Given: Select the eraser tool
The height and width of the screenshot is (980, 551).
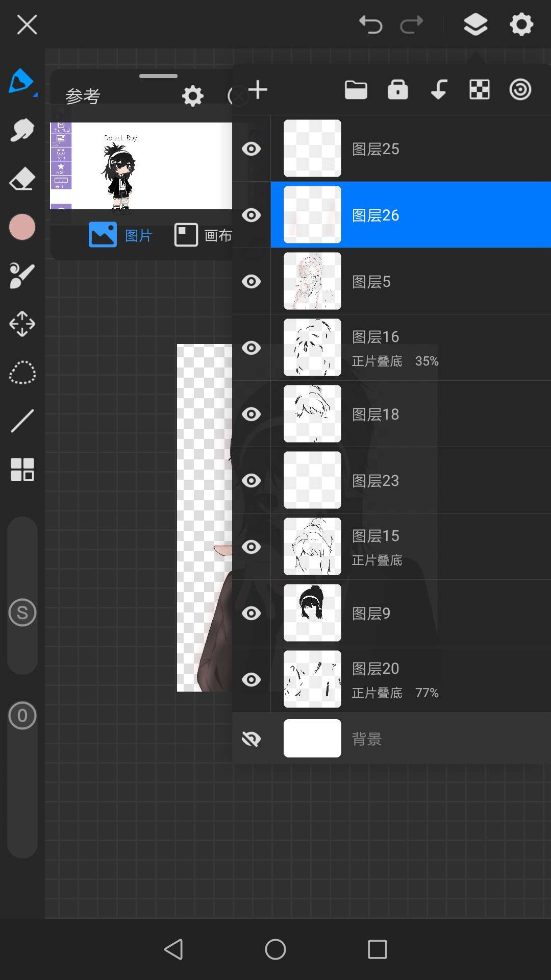Looking at the screenshot, I should click(22, 179).
